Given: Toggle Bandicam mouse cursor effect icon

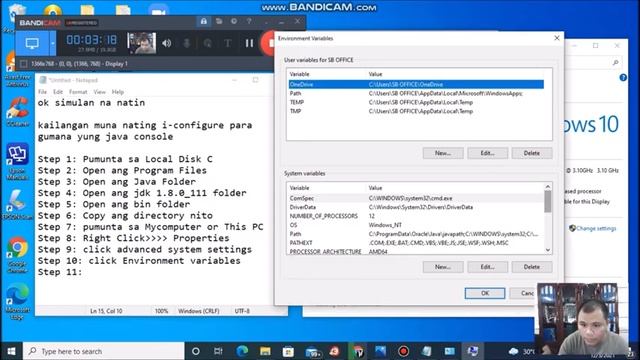Looking at the screenshot, I should point(207,43).
